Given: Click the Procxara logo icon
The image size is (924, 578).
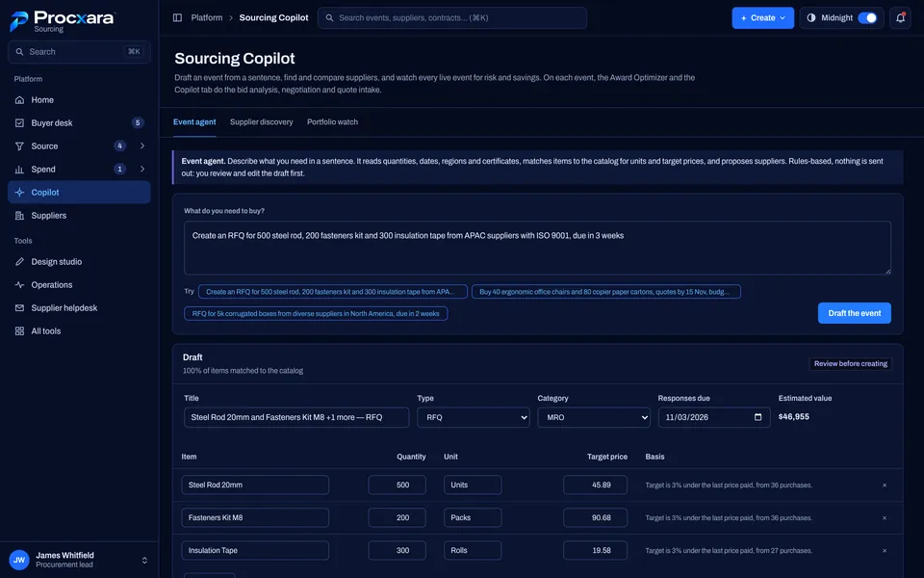Looking at the screenshot, I should point(19,21).
